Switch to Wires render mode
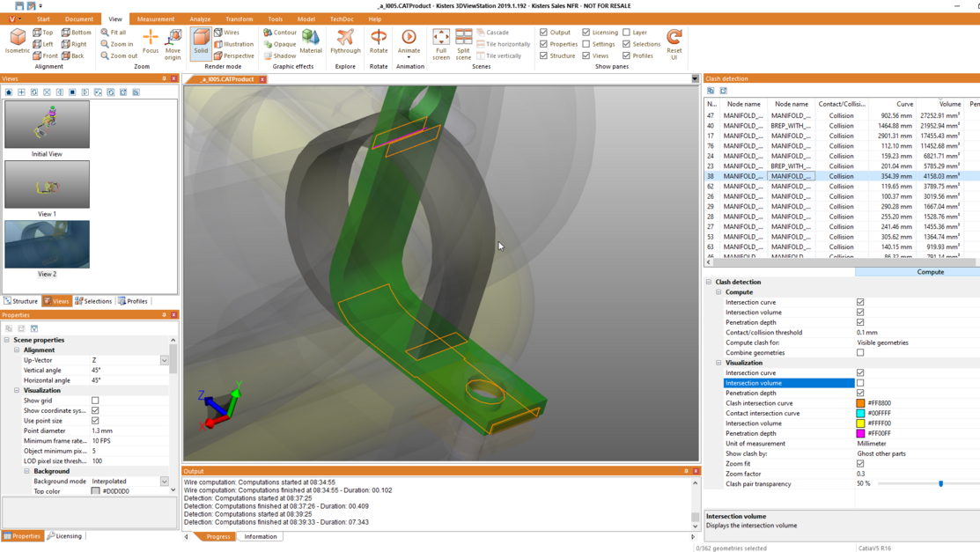Screen dimensions: 980x552 pyautogui.click(x=227, y=33)
